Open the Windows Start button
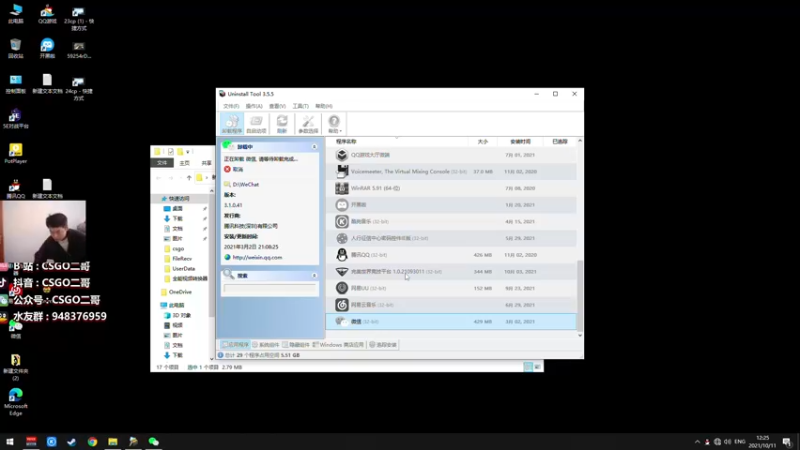The height and width of the screenshot is (450, 800). pyautogui.click(x=10, y=442)
